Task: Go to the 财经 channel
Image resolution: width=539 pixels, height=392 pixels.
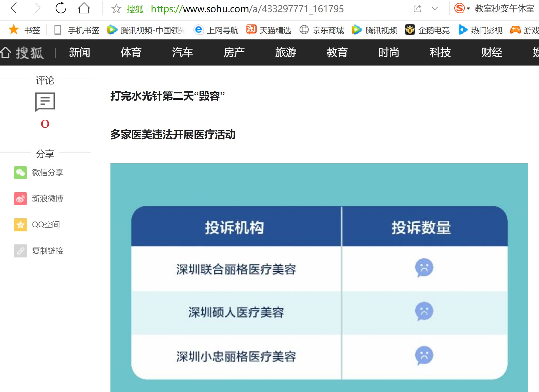Action: (492, 52)
